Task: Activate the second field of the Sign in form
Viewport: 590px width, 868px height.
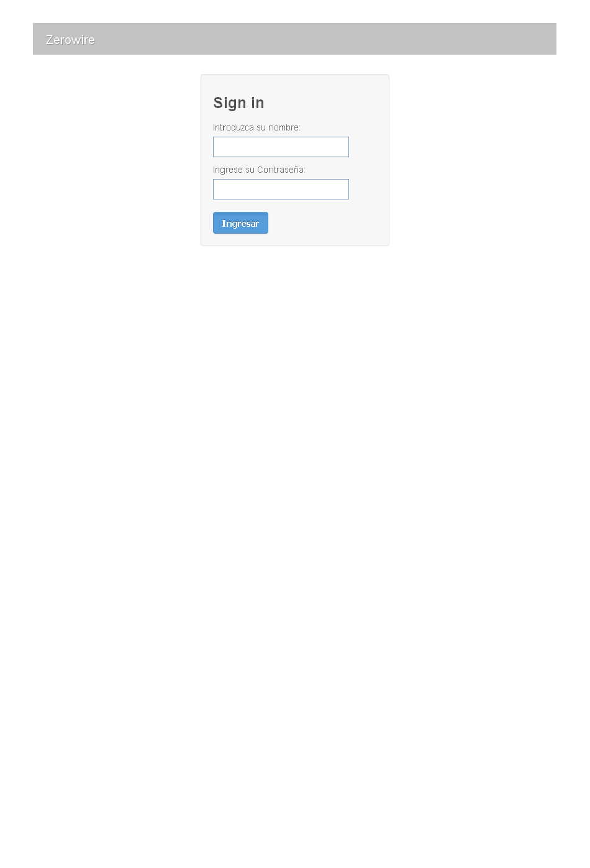Action: click(281, 190)
